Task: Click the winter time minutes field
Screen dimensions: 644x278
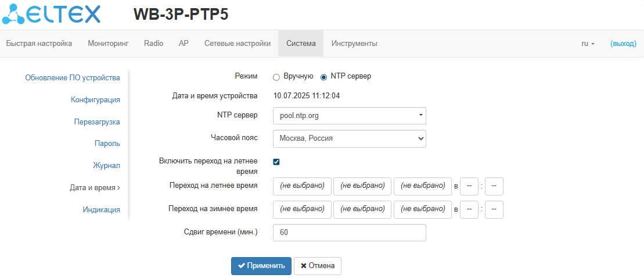Action: click(x=494, y=209)
